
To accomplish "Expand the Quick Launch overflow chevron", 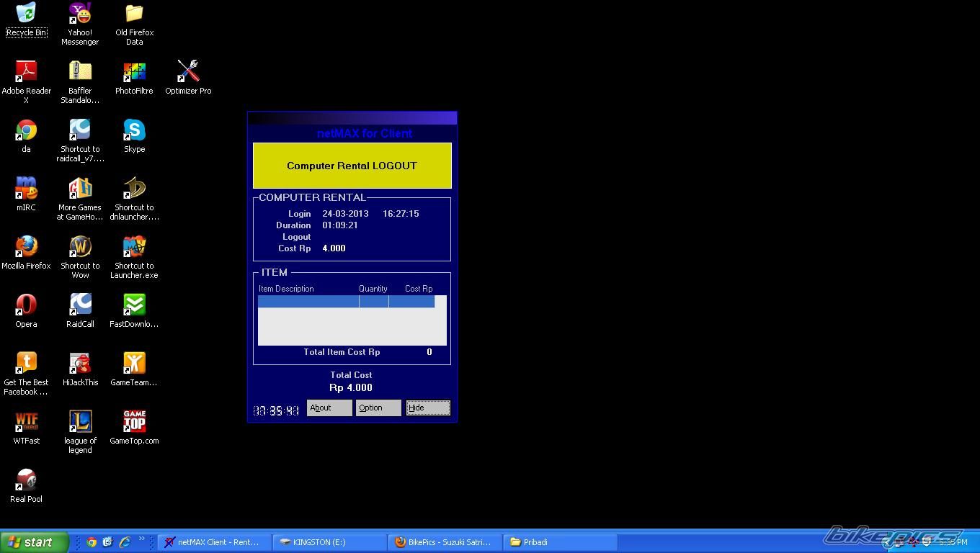I will (142, 539).
